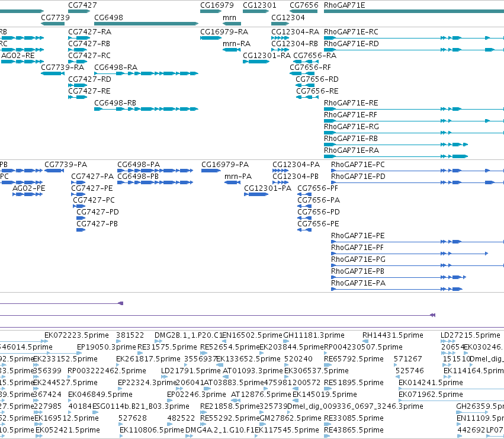Image resolution: width=504 pixels, height=439 pixels.
Task: Click EST RE65792.5prime
Action: (354, 359)
